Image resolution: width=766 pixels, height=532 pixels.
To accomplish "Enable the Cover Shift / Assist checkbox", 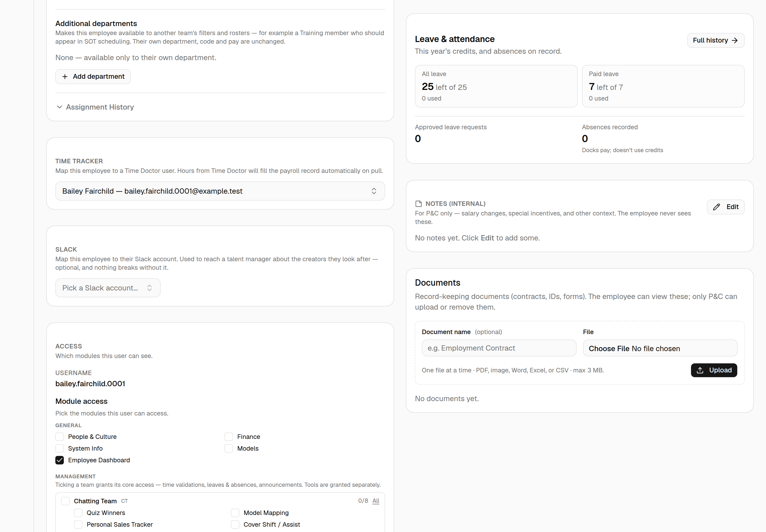I will coord(235,524).
